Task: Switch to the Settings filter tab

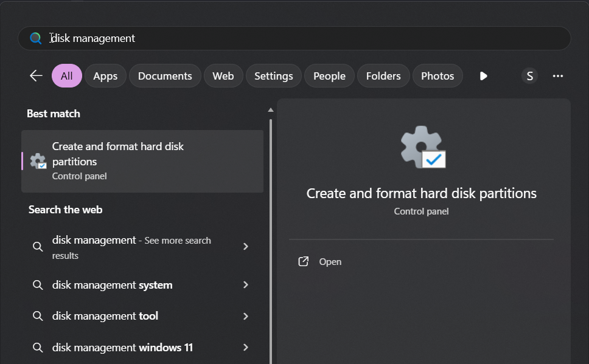Action: click(273, 76)
